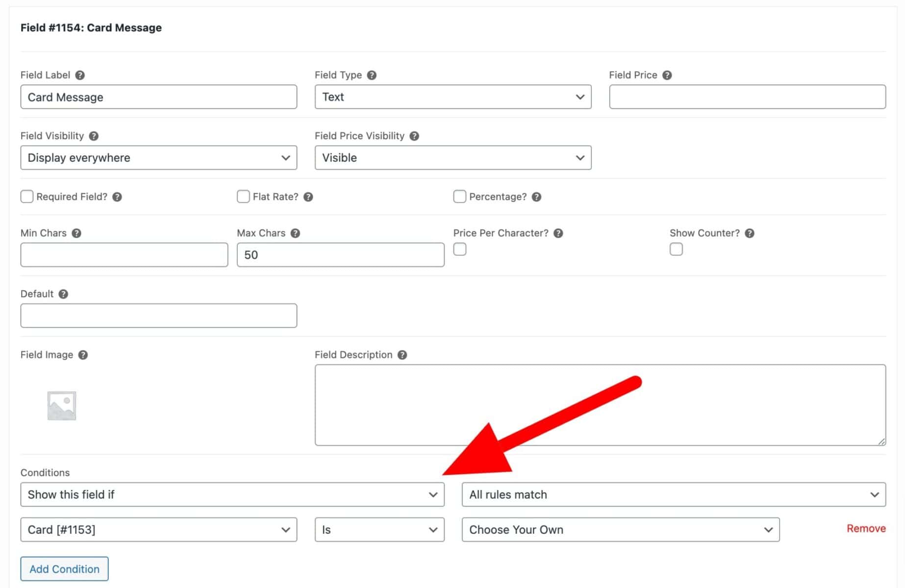The width and height of the screenshot is (905, 588).
Task: Tick the Required Field? checkbox
Action: click(x=27, y=196)
